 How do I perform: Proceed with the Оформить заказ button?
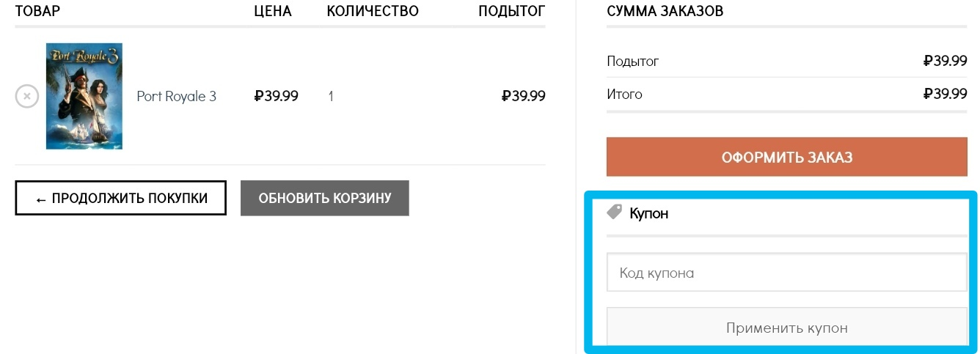point(787,157)
